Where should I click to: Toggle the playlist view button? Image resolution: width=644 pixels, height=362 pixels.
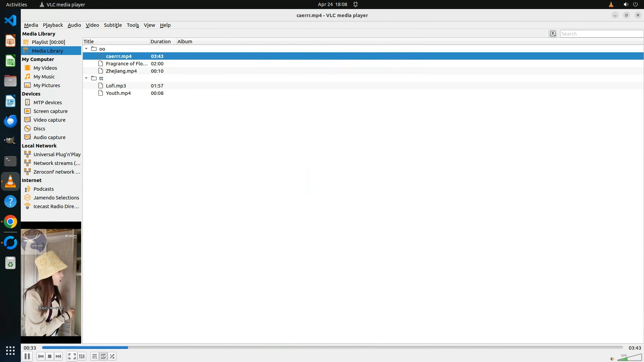(94, 356)
